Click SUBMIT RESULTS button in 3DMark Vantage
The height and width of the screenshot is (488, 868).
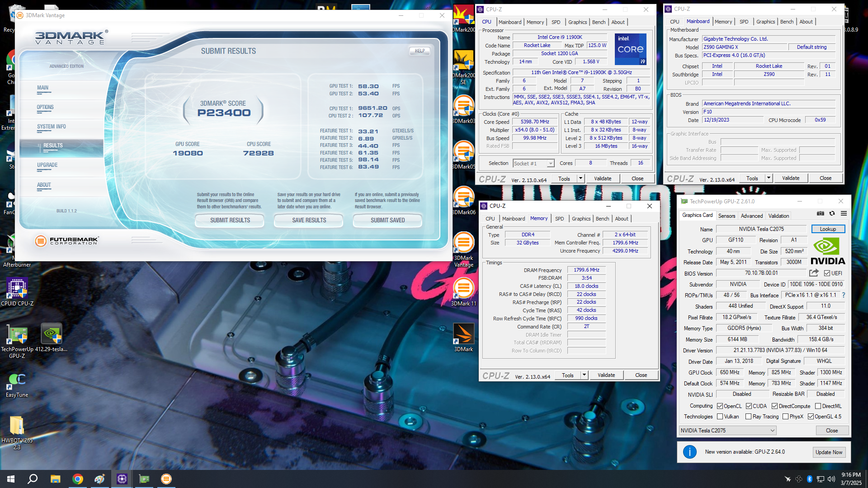click(230, 221)
